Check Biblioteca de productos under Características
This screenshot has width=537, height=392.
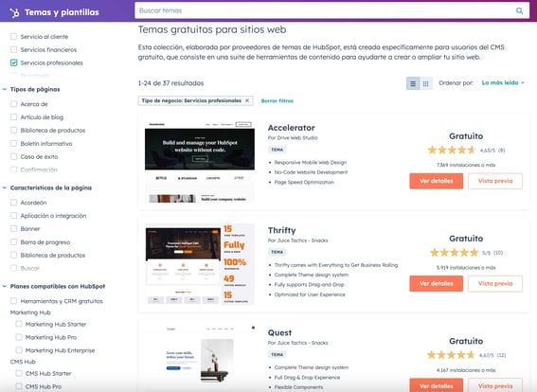pyautogui.click(x=13, y=255)
